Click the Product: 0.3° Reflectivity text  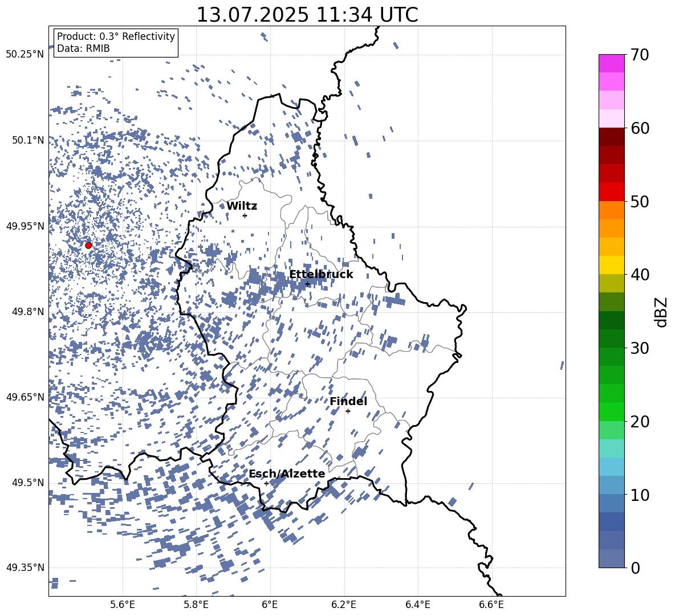(116, 36)
